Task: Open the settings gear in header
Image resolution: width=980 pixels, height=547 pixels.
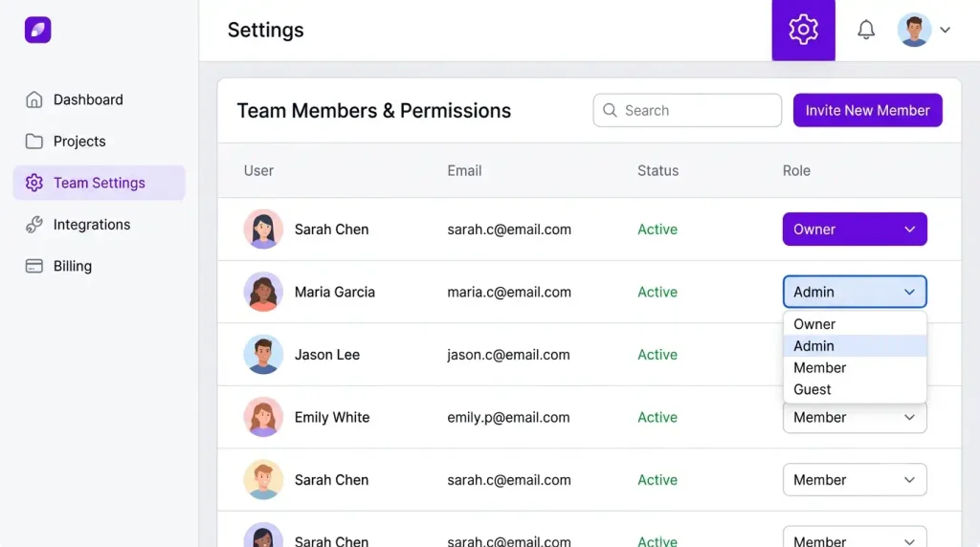Action: tap(803, 30)
